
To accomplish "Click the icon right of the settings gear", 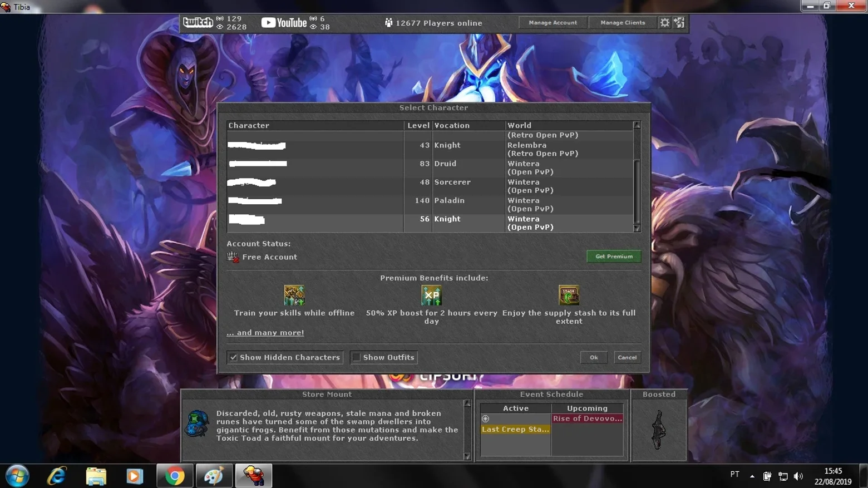I will click(679, 22).
